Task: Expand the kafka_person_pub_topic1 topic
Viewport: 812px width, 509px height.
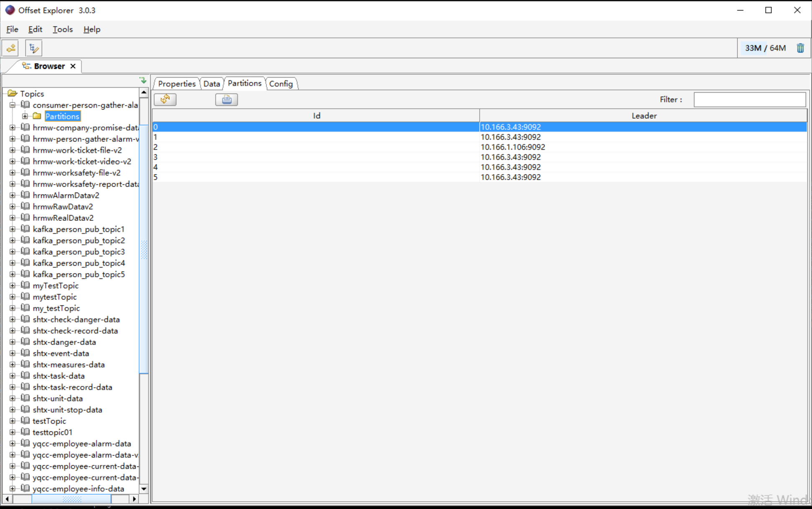Action: tap(13, 229)
